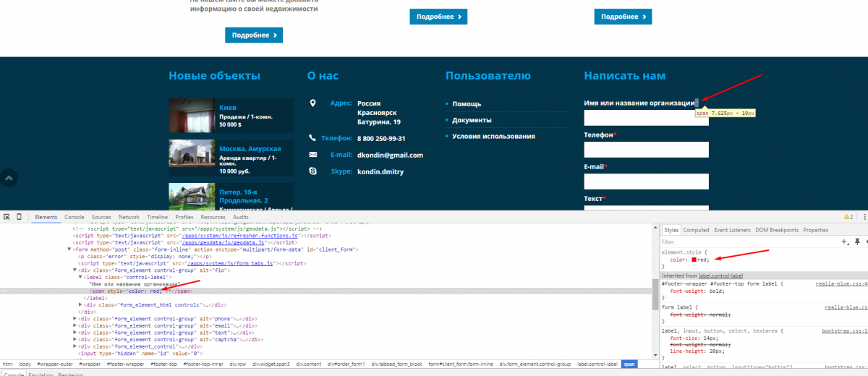This screenshot has width=868, height=376.
Task: Open the Sources tab
Action: (101, 217)
